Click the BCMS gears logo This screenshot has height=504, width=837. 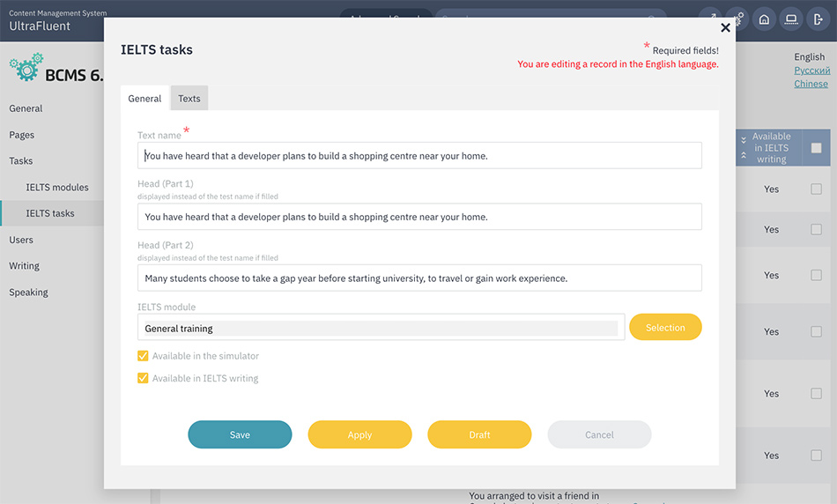(x=26, y=67)
